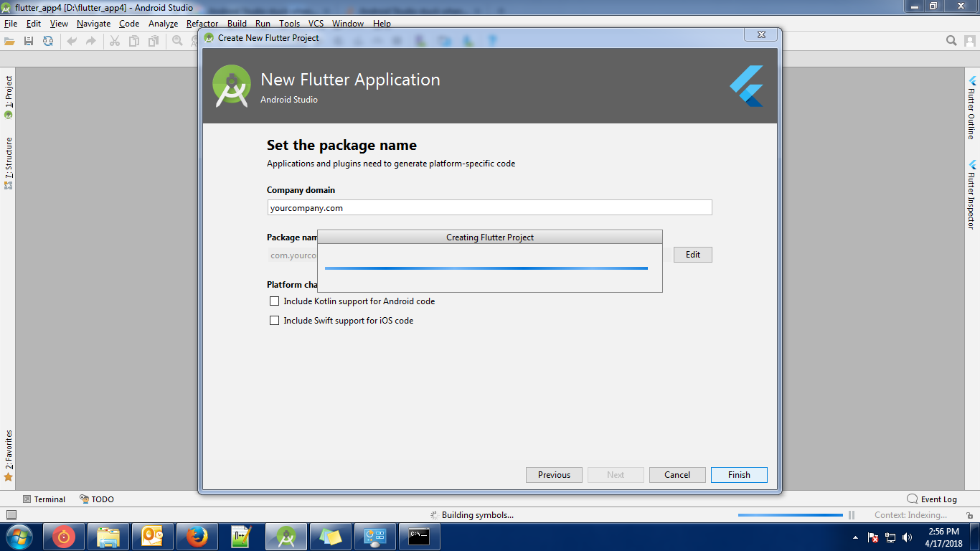
Task: Click the volume speaker tray icon
Action: point(908,537)
